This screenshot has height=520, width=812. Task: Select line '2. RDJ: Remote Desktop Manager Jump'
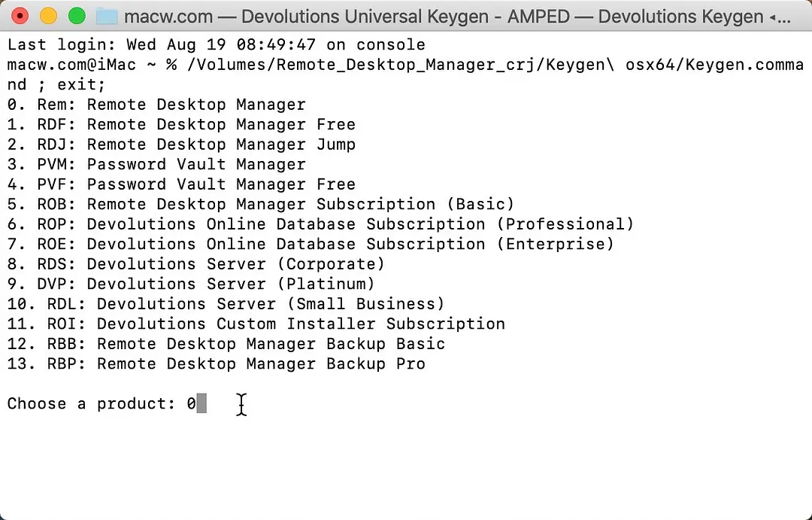click(x=181, y=144)
